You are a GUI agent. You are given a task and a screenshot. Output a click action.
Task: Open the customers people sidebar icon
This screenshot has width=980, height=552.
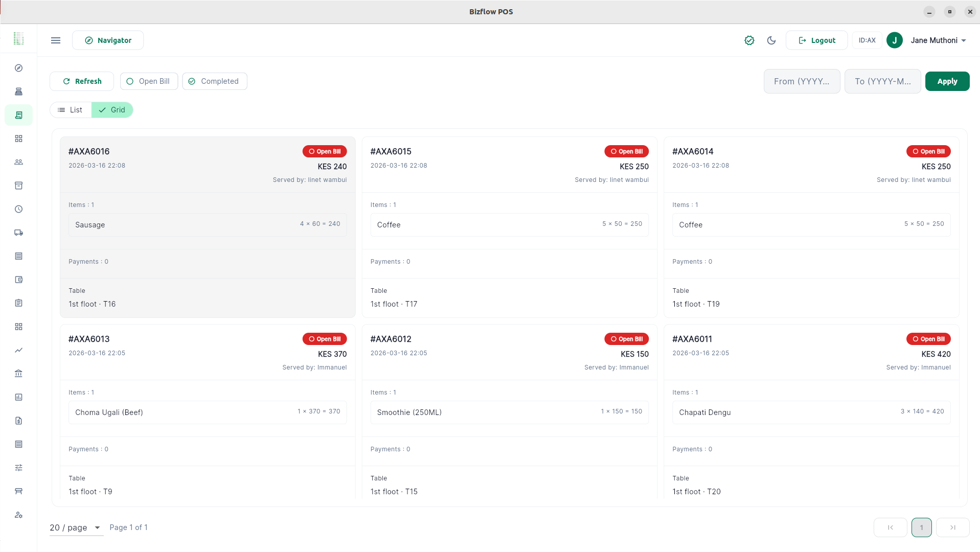(x=19, y=162)
